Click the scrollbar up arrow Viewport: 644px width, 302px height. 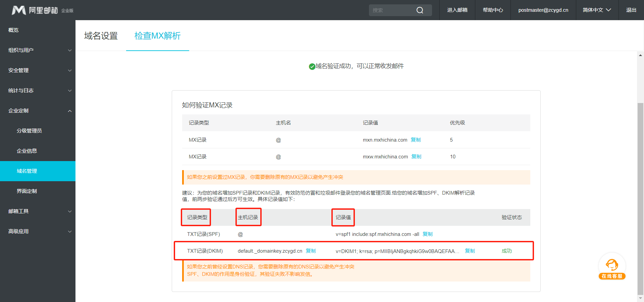(x=640, y=55)
